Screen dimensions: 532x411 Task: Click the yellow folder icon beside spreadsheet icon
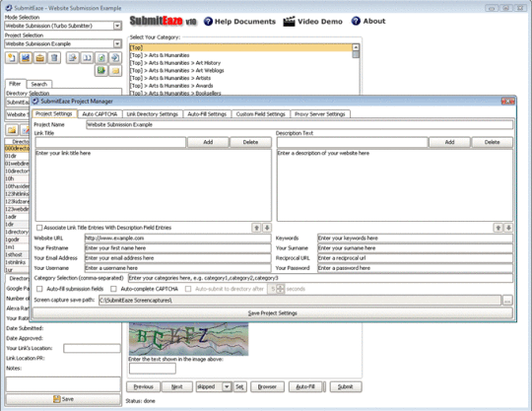pos(115,71)
